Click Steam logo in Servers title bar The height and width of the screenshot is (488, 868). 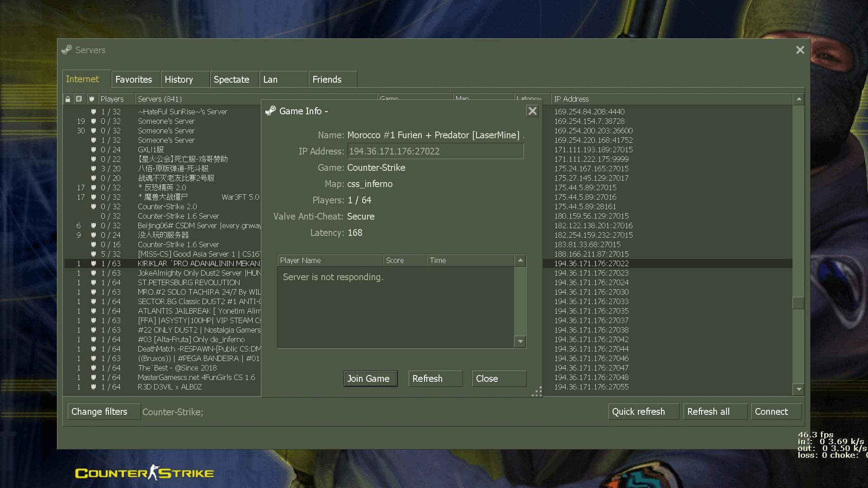point(67,50)
